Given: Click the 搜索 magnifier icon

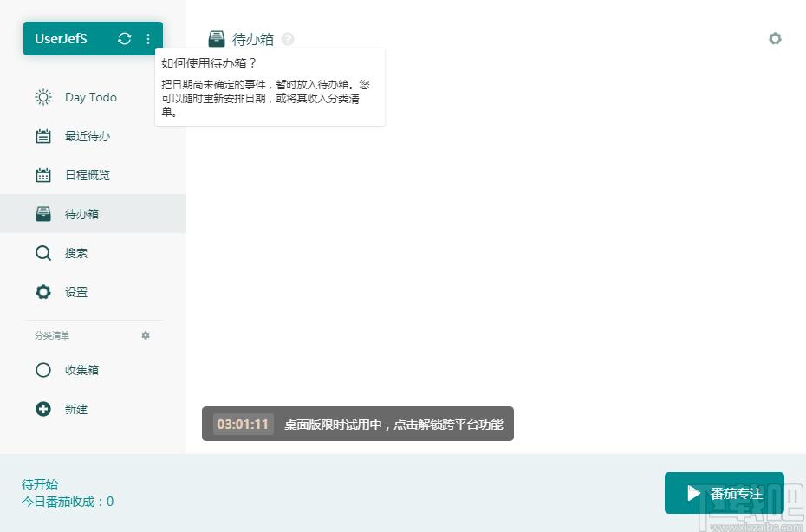Looking at the screenshot, I should click(x=43, y=253).
